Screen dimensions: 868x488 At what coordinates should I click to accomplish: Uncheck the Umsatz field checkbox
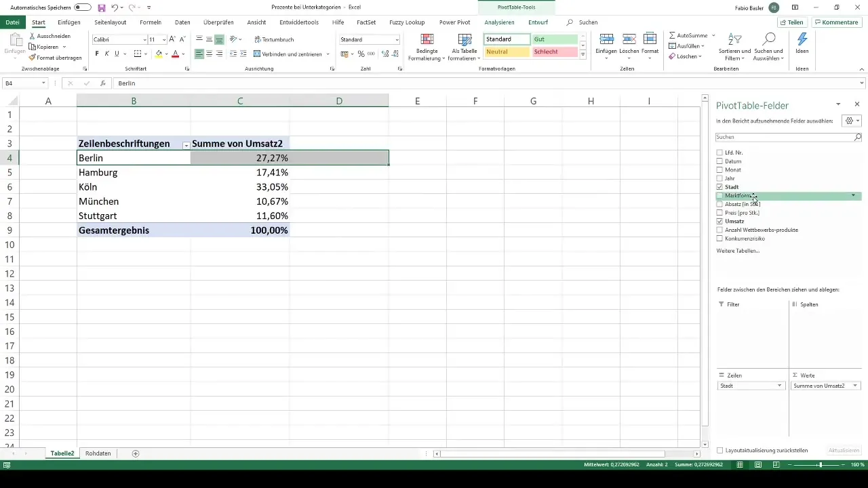click(x=719, y=221)
